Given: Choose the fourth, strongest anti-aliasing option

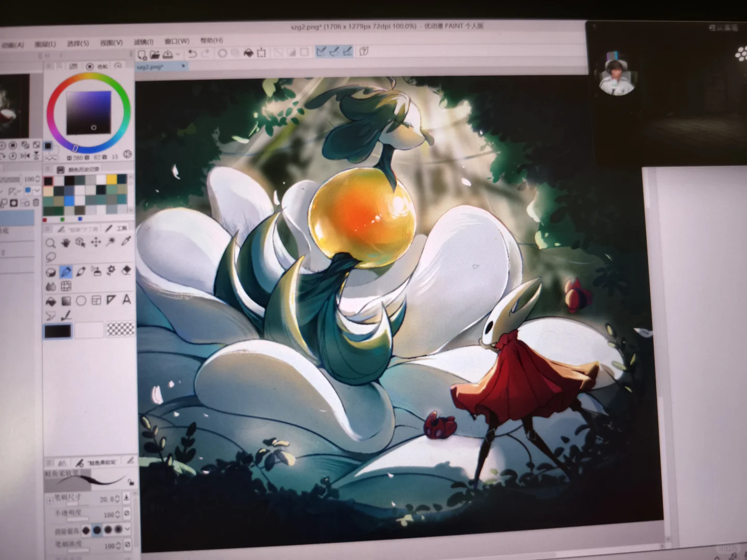Looking at the screenshot, I should point(118,529).
